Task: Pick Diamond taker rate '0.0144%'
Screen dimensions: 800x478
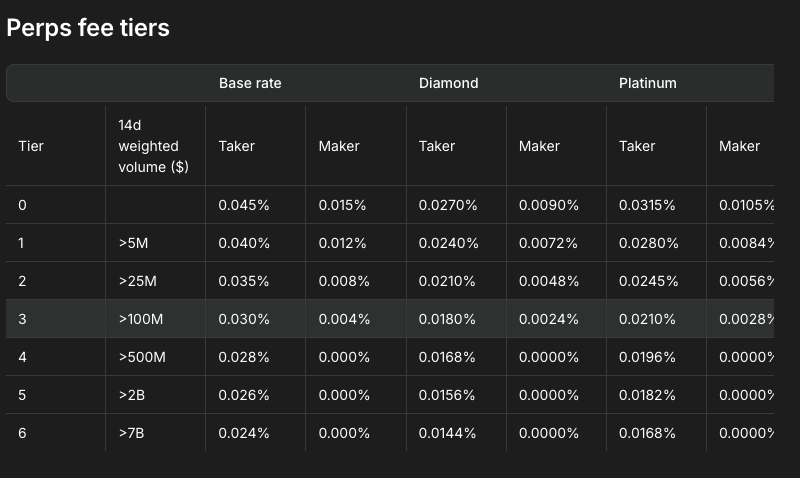Action: tap(447, 433)
